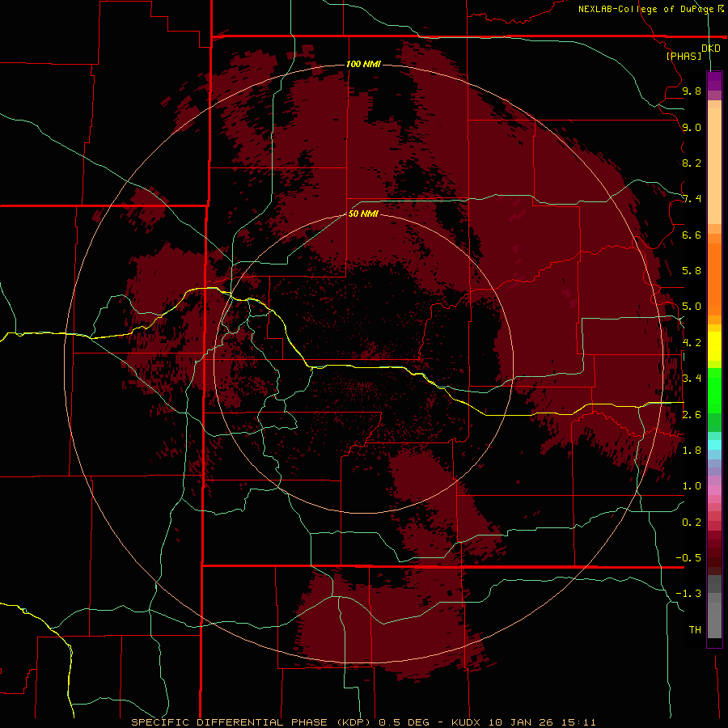Click the 7.4 scale value
728x728 pixels.
[x=692, y=199]
